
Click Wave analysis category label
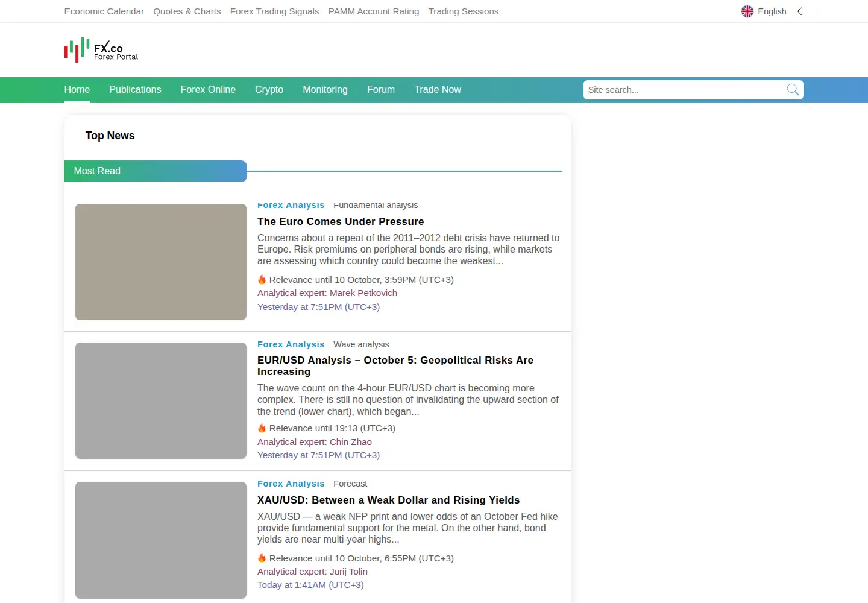point(361,344)
